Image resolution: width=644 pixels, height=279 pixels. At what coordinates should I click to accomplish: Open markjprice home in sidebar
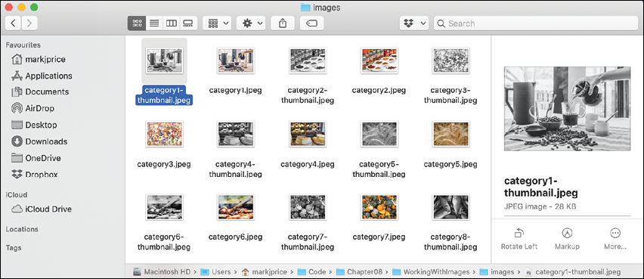click(39, 59)
